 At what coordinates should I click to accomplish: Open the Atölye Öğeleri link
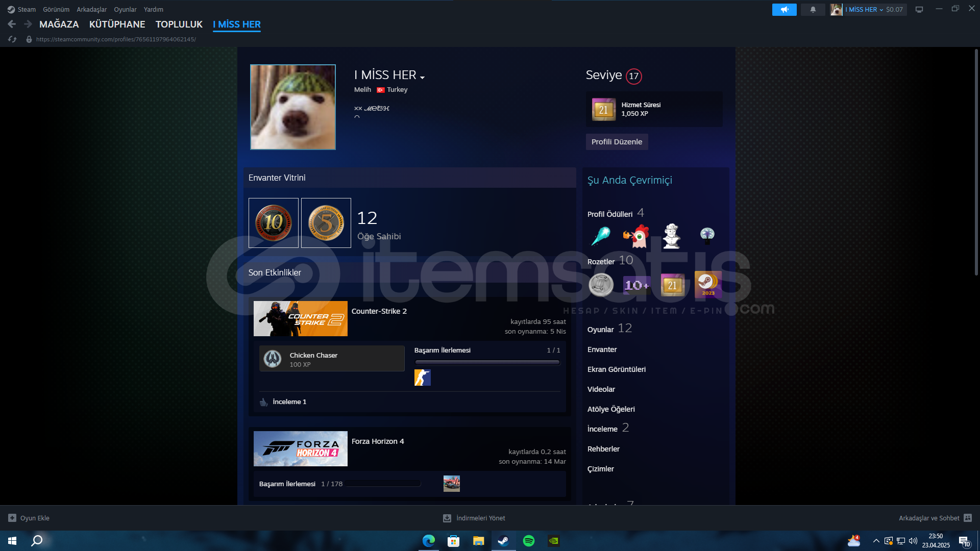[611, 409]
